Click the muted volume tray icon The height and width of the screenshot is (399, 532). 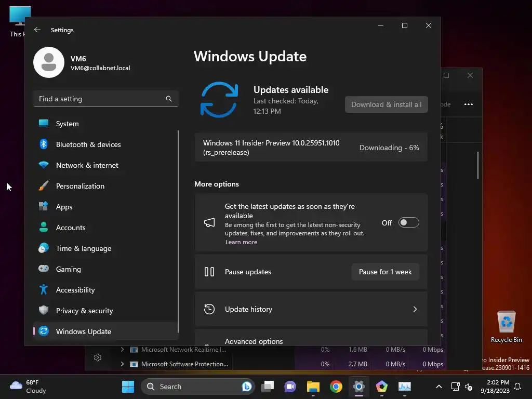(x=469, y=387)
